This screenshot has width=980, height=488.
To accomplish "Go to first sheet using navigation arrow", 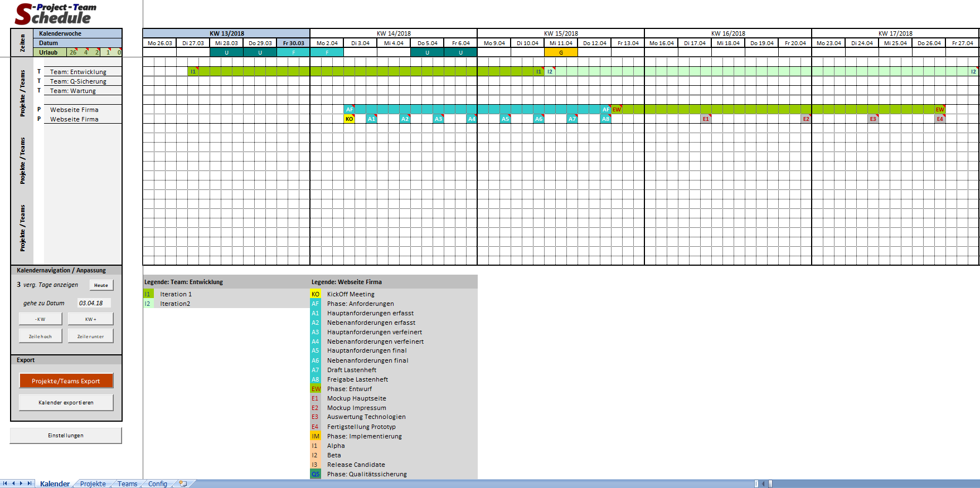I will [x=5, y=484].
